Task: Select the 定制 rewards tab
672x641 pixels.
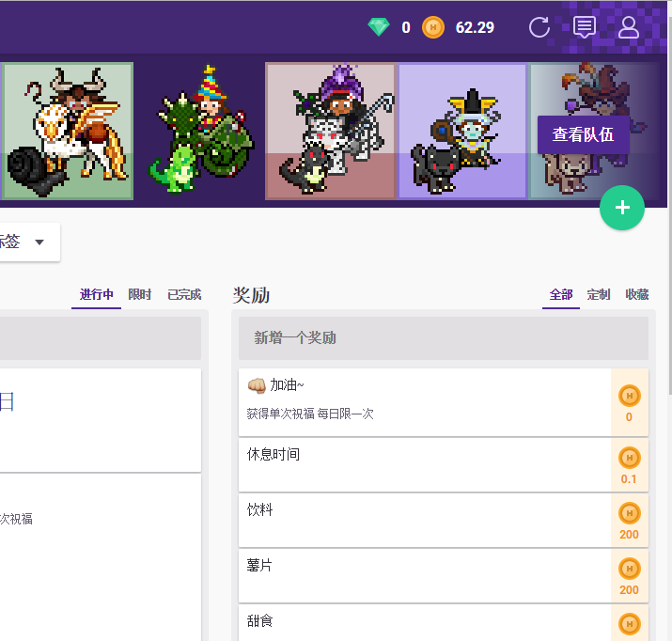Action: (x=599, y=294)
